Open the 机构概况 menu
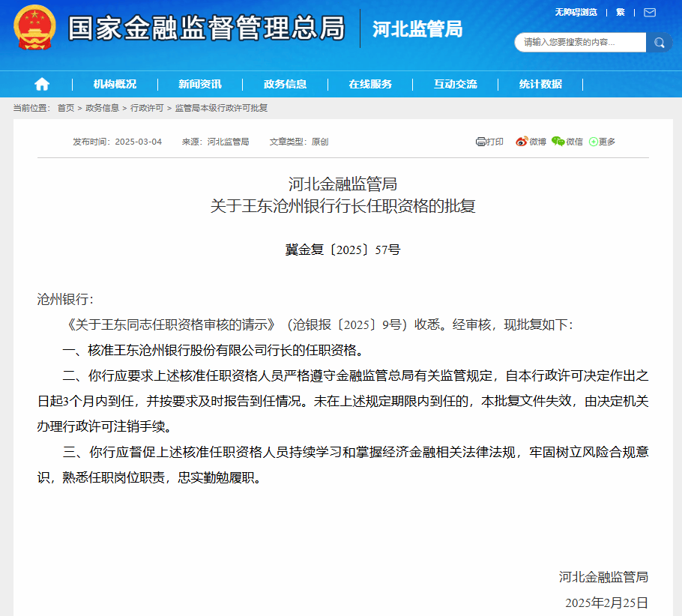The image size is (682, 616). point(115,84)
